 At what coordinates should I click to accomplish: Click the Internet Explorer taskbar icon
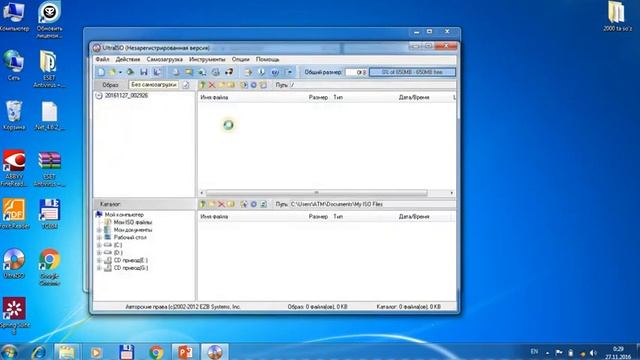(x=40, y=352)
